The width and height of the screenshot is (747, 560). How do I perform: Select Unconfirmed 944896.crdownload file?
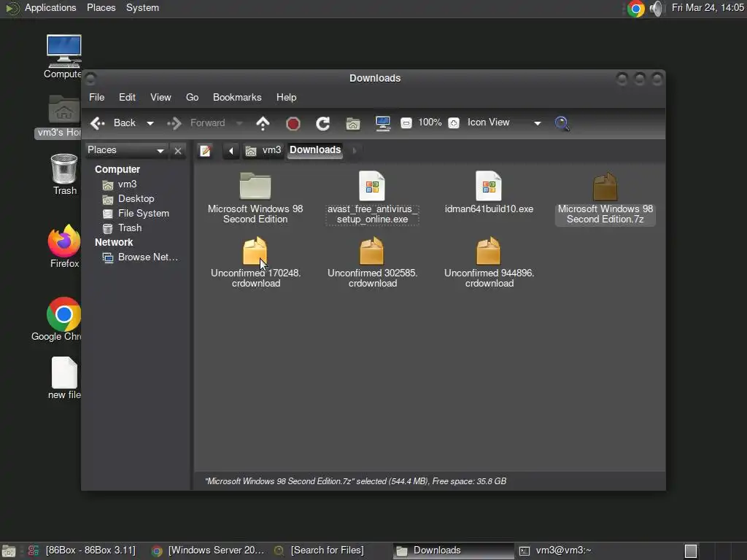point(489,262)
